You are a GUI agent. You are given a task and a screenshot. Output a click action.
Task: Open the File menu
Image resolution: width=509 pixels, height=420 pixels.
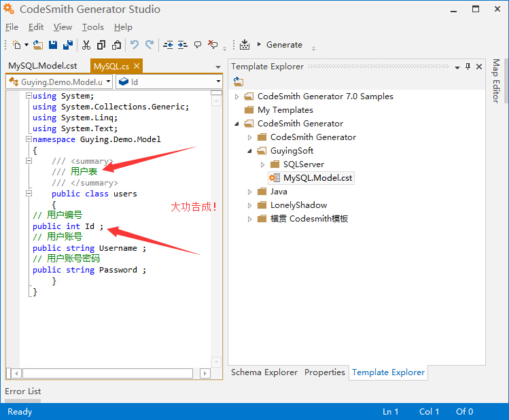12,27
